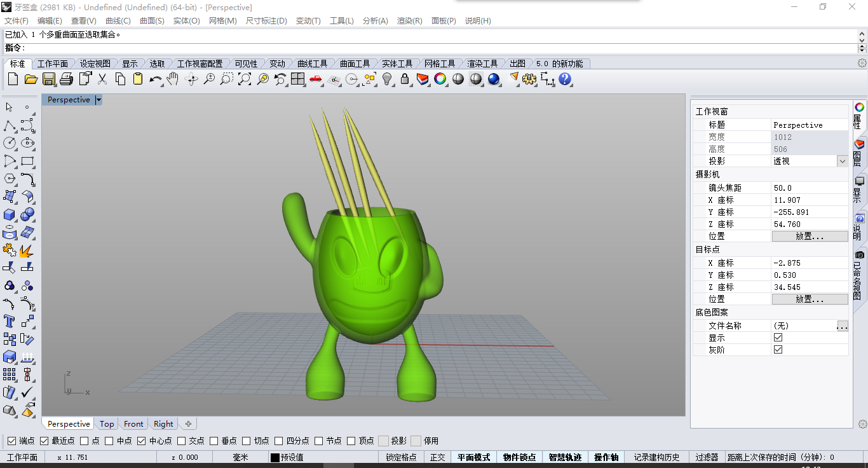Undo with the curved arrow icon
Viewport: 868px width, 468px height.
coord(156,79)
